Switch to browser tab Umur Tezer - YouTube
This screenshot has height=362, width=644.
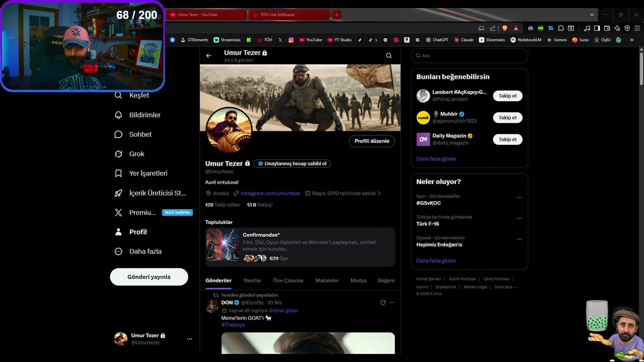(207, 15)
